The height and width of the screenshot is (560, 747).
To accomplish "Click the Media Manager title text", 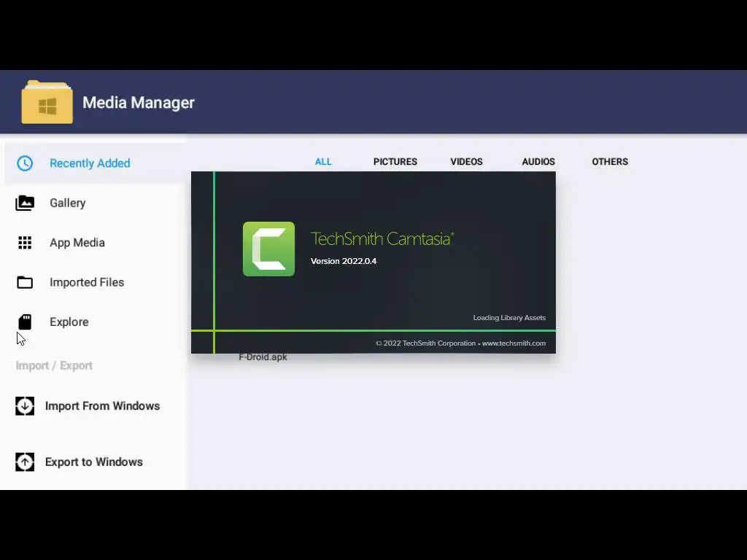I will coord(139,102).
